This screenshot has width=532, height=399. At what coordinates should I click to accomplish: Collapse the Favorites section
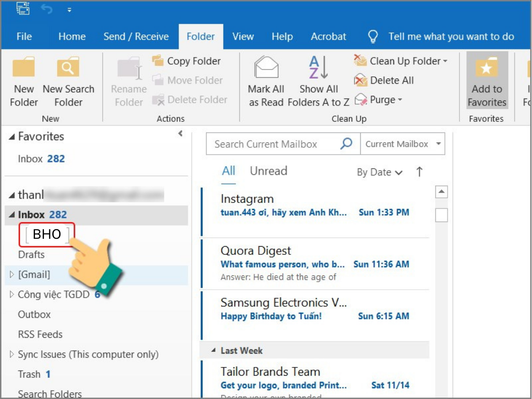click(12, 137)
